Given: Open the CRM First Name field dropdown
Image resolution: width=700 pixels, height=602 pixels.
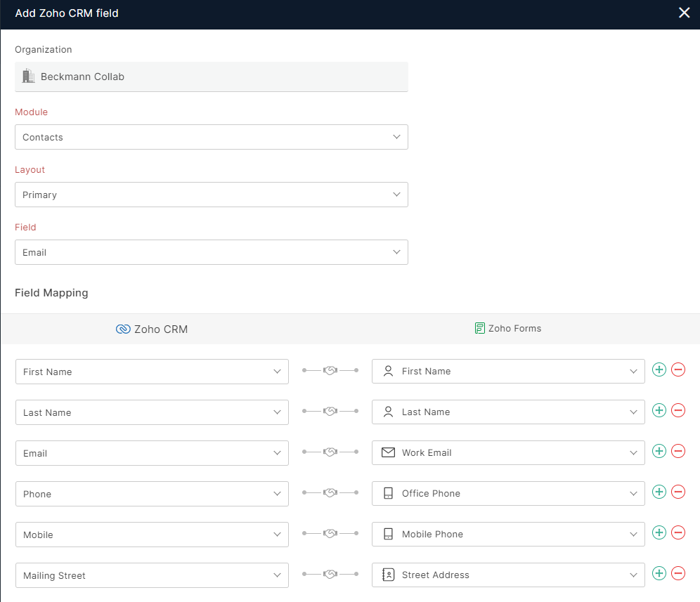Looking at the screenshot, I should (x=152, y=372).
